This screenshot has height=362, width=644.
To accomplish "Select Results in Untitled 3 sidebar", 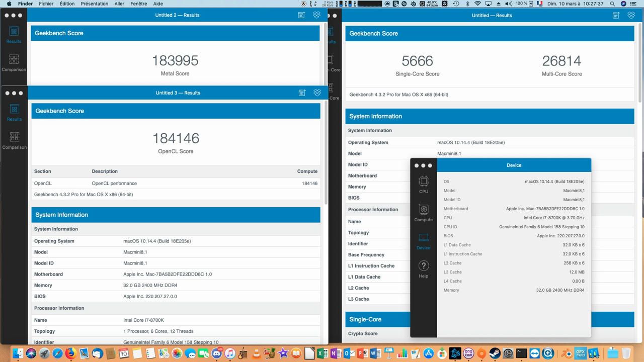I will point(14,113).
